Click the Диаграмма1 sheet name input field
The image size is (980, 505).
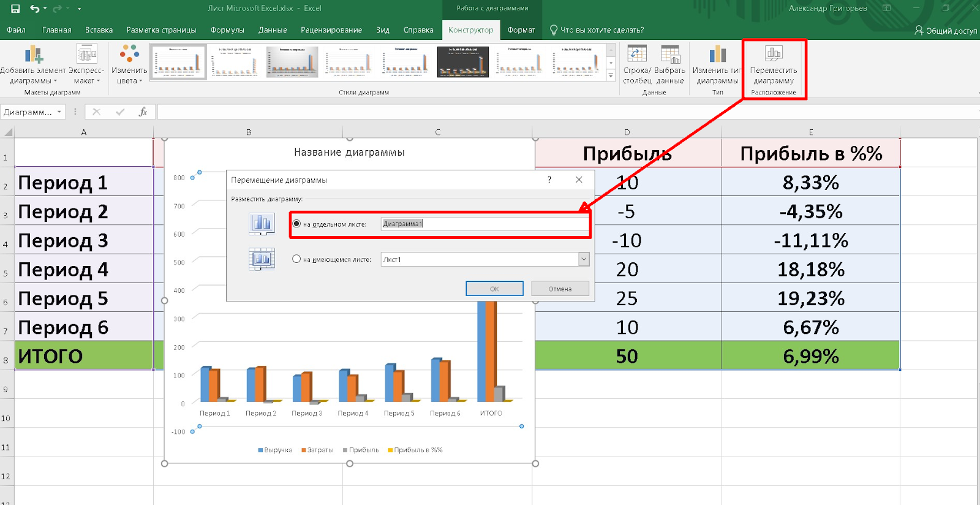click(x=484, y=224)
